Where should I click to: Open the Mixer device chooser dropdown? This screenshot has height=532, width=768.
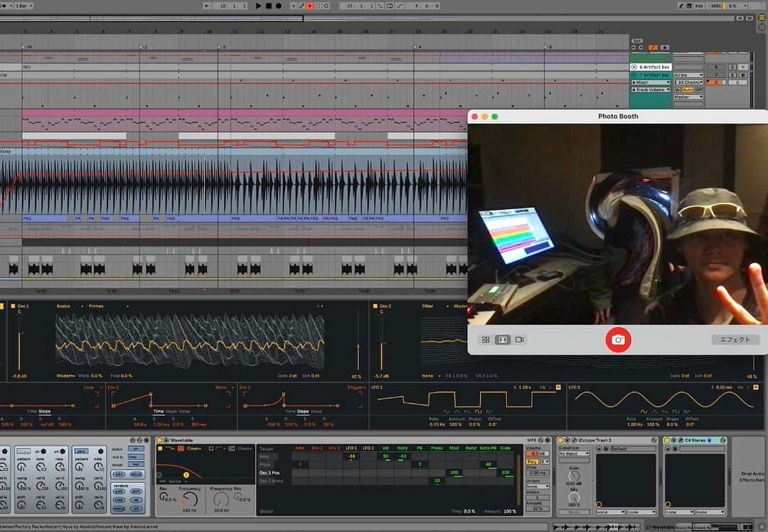tap(651, 83)
